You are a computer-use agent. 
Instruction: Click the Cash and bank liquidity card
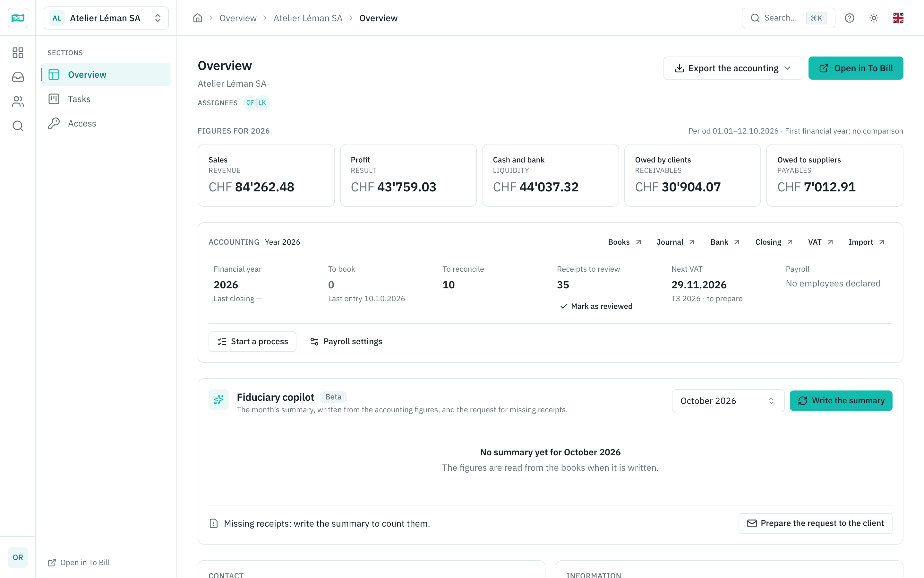550,175
